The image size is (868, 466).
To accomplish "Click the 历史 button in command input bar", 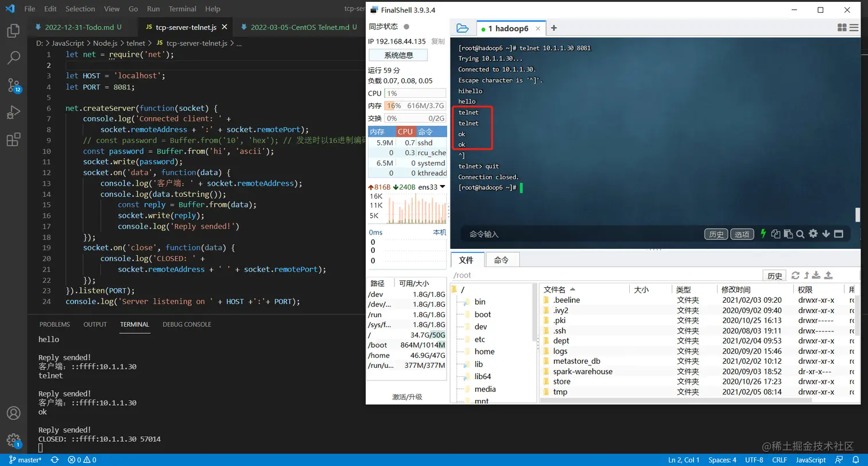I will coord(716,234).
